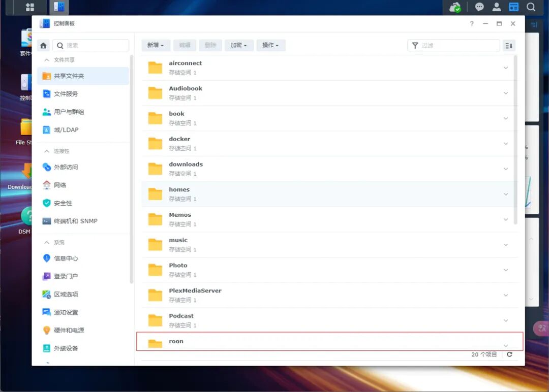Expand the homes folder details chevron
Image resolution: width=549 pixels, height=392 pixels.
pos(506,194)
